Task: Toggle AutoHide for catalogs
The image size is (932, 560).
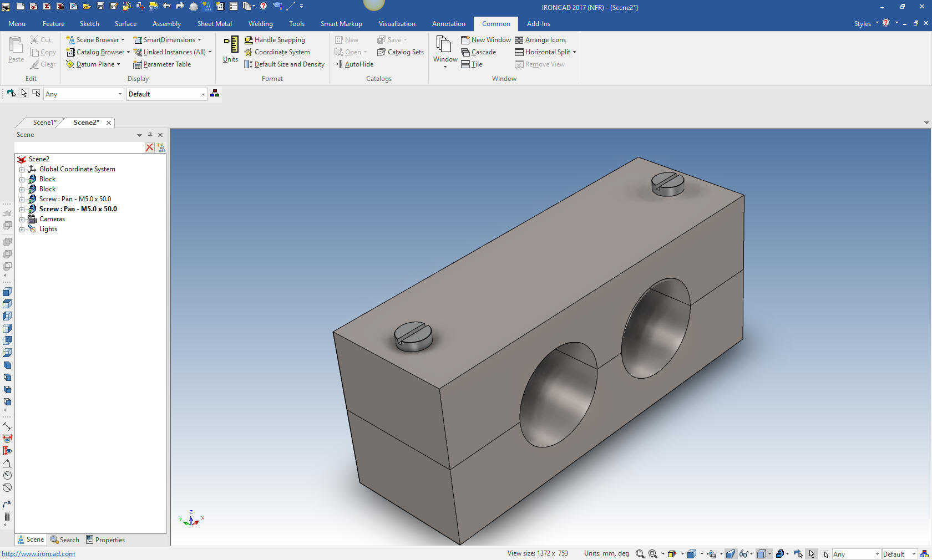Action: coord(354,64)
